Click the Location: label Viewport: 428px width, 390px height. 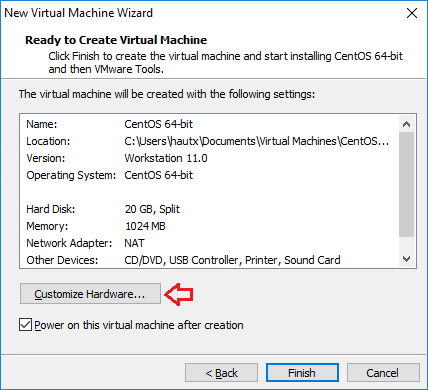(48, 141)
